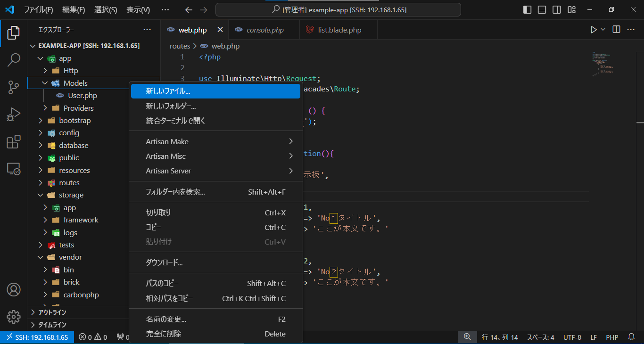The image size is (644, 344).
Task: Choose パスのコピー
Action: tap(215, 283)
